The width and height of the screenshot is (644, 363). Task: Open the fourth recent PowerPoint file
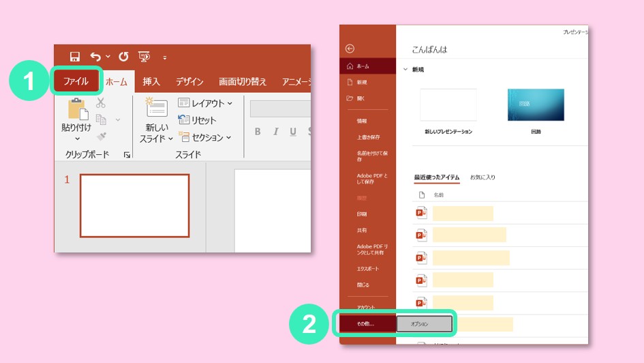(500, 281)
